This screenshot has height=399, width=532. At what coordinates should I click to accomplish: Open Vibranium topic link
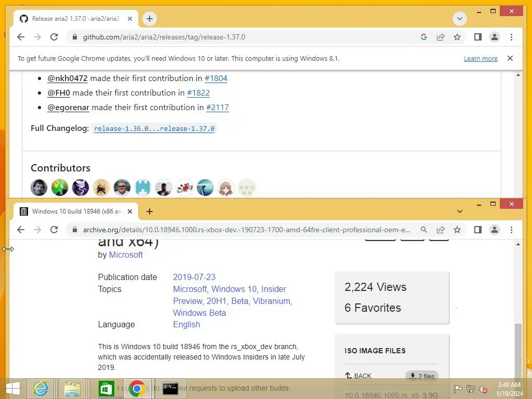(271, 301)
